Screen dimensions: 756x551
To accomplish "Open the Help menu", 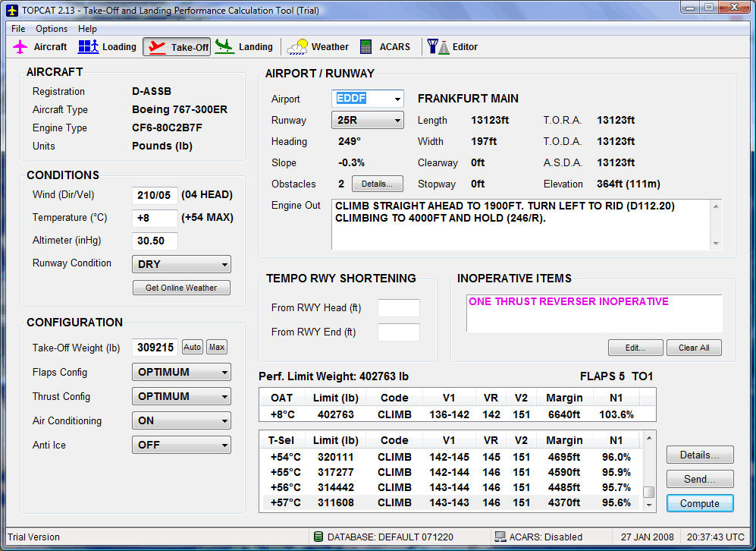I will (x=87, y=29).
